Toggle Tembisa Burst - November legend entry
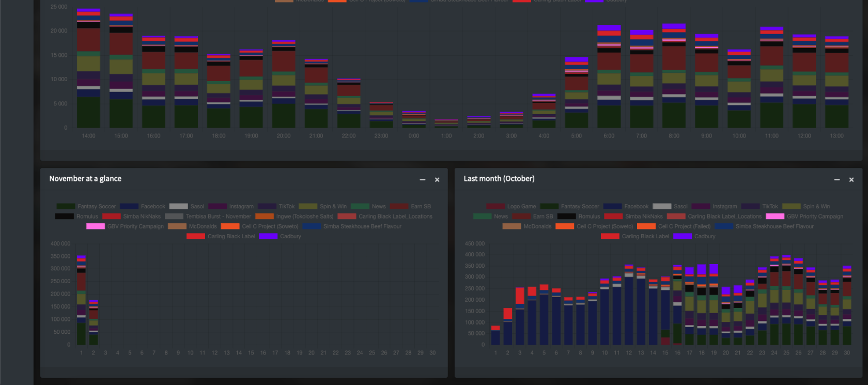The width and height of the screenshot is (868, 385). [x=208, y=217]
